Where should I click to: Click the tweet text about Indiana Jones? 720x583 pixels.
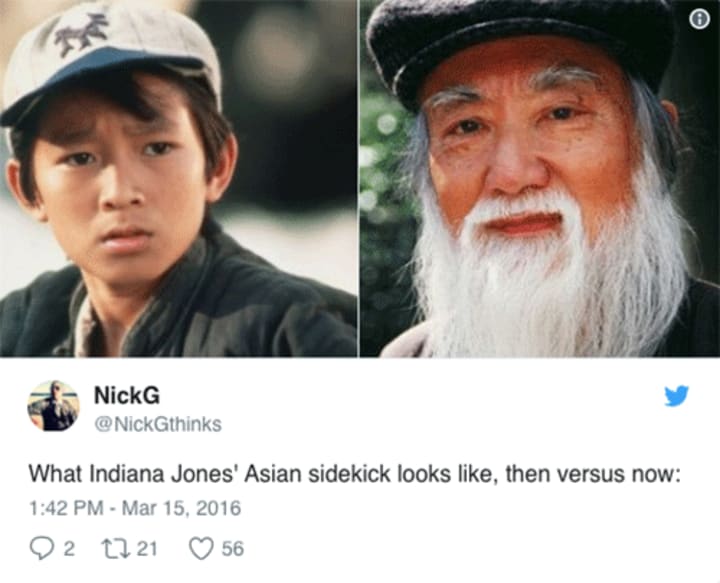(354, 474)
